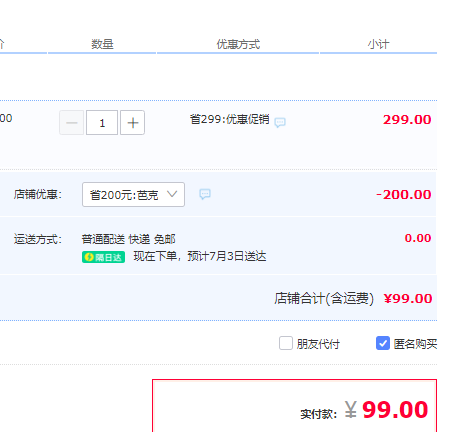Click the 省299:优惠促销 promotion text

point(230,119)
